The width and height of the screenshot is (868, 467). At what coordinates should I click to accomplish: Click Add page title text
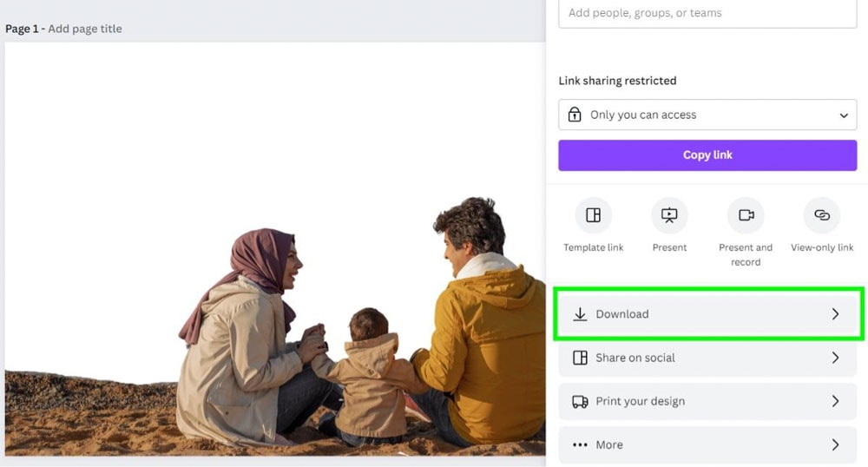pyautogui.click(x=85, y=29)
